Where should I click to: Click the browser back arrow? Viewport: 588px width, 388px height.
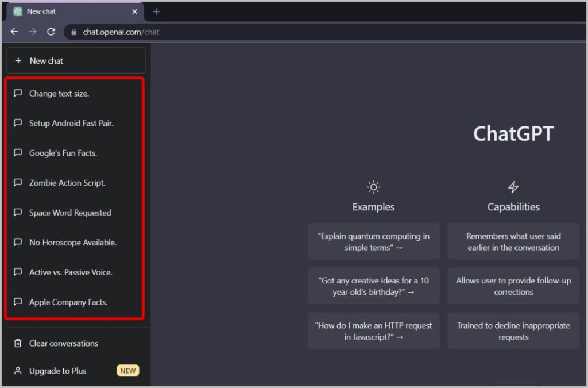(14, 32)
